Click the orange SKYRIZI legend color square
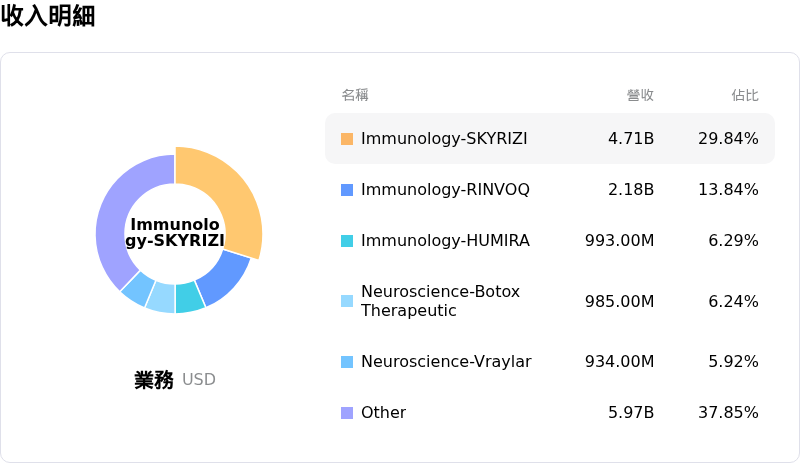Image resolution: width=800 pixels, height=463 pixels. click(347, 139)
